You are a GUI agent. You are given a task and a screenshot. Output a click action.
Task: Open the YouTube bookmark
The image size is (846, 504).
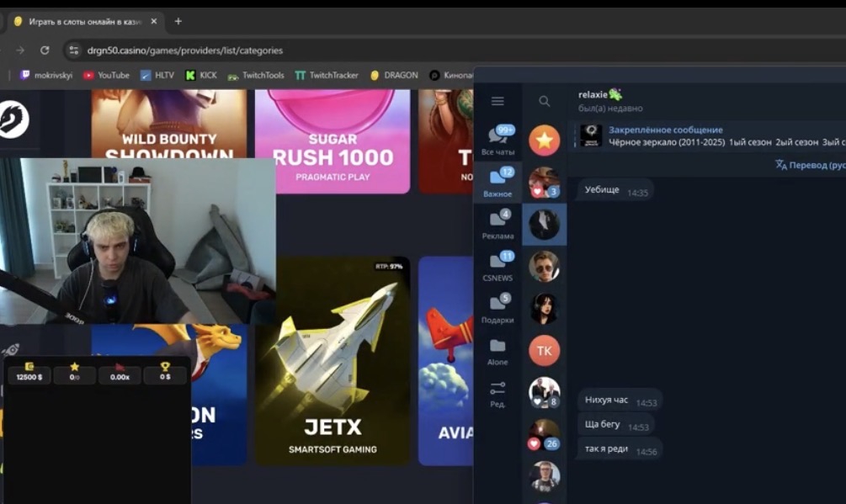(x=106, y=76)
